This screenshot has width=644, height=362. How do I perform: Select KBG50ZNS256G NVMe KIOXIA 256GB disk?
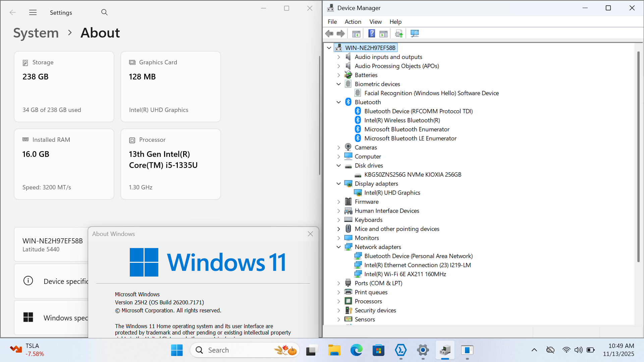tap(413, 175)
